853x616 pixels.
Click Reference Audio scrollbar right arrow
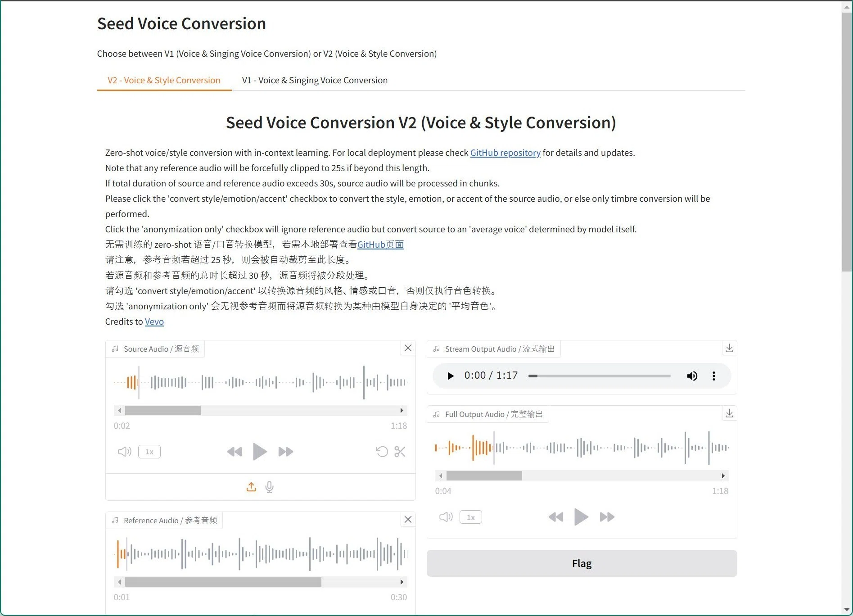pos(402,582)
